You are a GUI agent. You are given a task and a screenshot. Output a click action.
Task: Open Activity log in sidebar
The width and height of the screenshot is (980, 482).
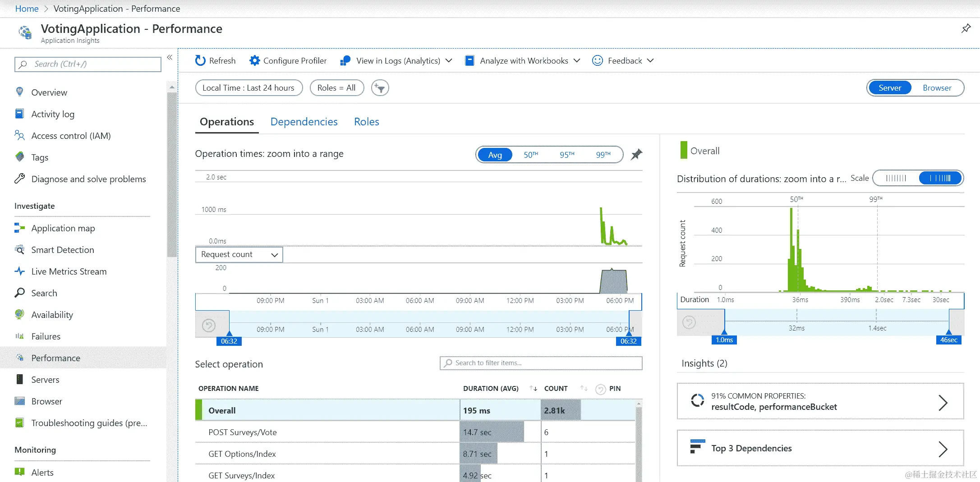[53, 114]
